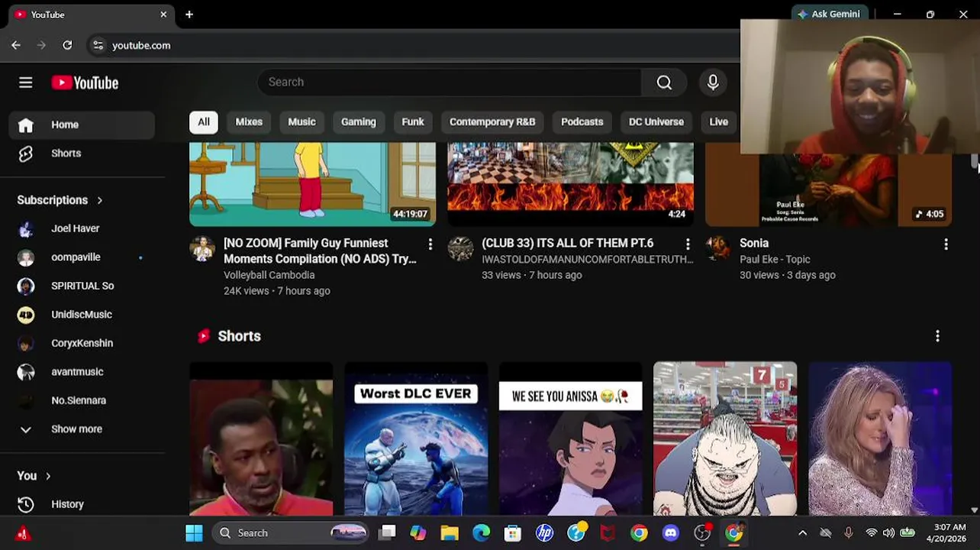
Task: Reload the page with the refresh button
Action: click(x=67, y=45)
